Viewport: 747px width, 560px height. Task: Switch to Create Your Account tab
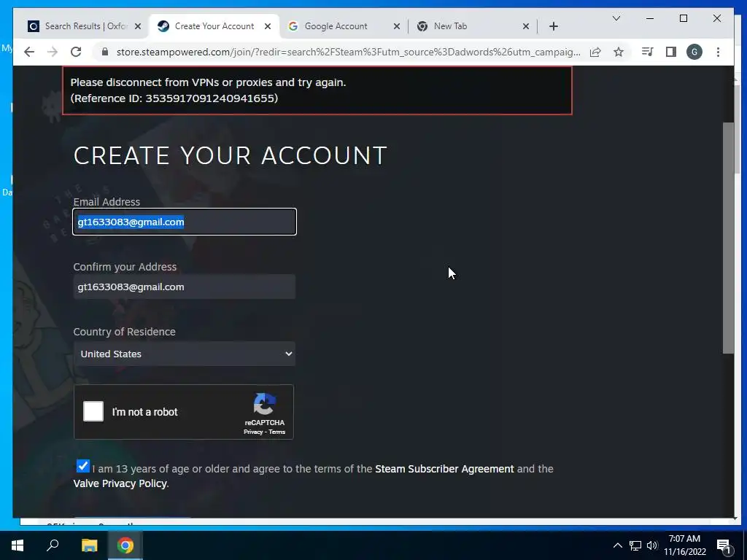pyautogui.click(x=214, y=26)
